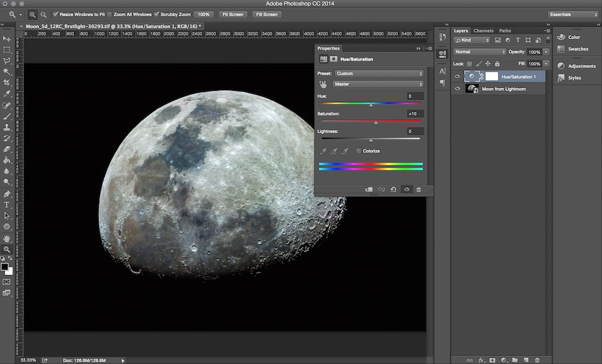The width and height of the screenshot is (602, 364).
Task: Hide the Moon from Lightroom layer
Action: (458, 88)
